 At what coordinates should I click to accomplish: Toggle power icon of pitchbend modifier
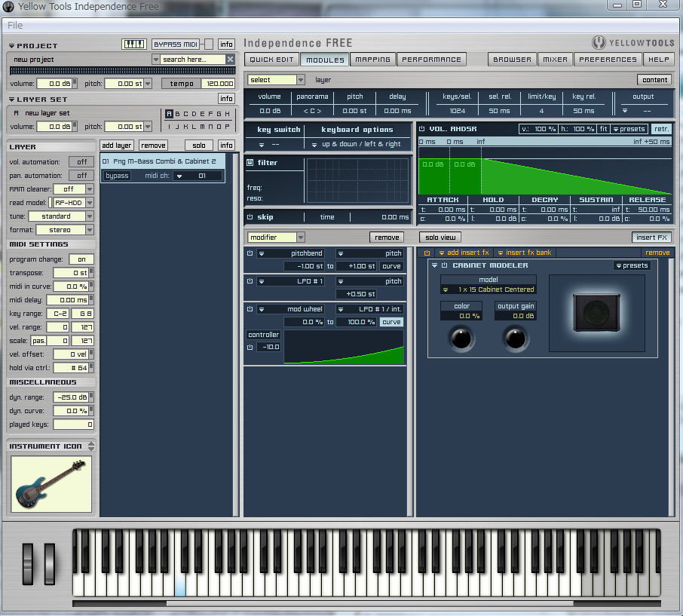pyautogui.click(x=250, y=253)
